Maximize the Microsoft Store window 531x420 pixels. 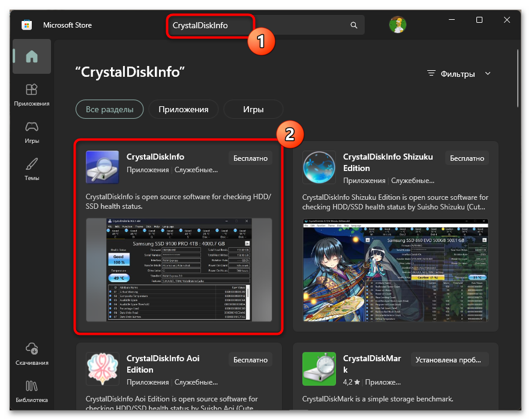coord(479,20)
